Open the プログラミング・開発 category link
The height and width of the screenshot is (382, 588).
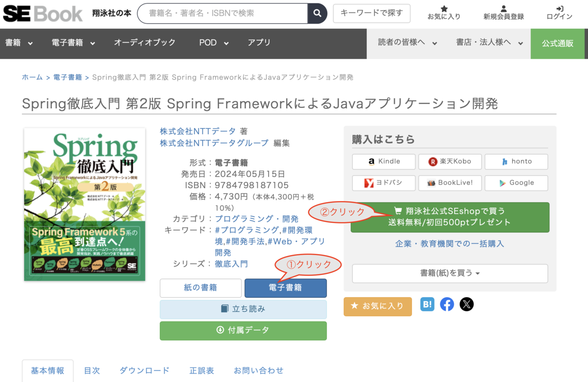coord(257,219)
